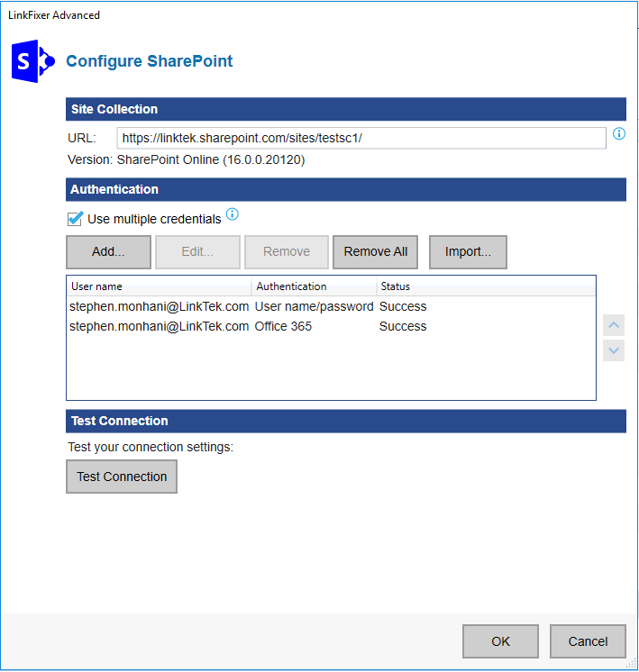Screen dimensions: 639x672
Task: Move the selected credential up
Action: pos(614,325)
